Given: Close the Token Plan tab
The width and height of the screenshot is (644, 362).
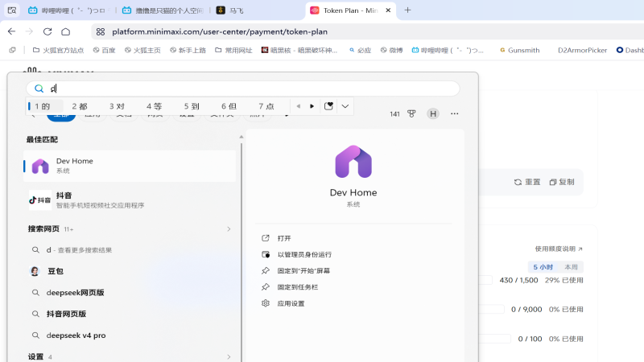Looking at the screenshot, I should click(388, 10).
